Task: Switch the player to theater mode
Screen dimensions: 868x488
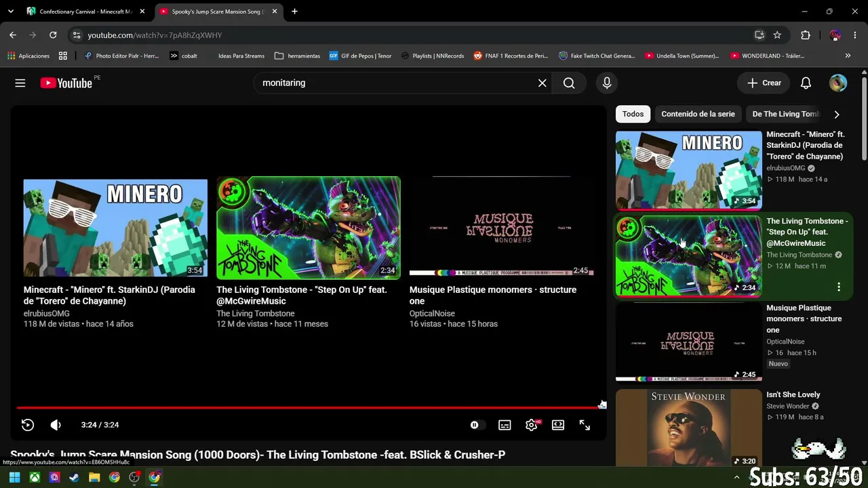Action: coord(558,425)
